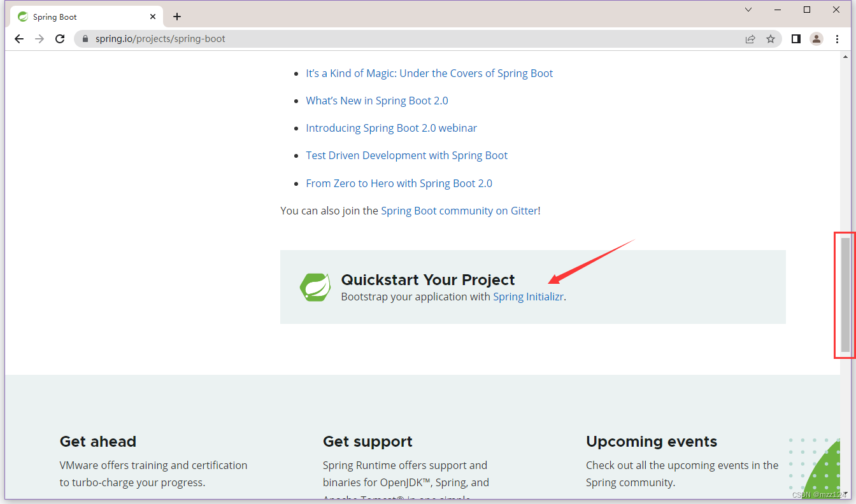
Task: Bookmark this page with star icon
Action: pos(771,39)
